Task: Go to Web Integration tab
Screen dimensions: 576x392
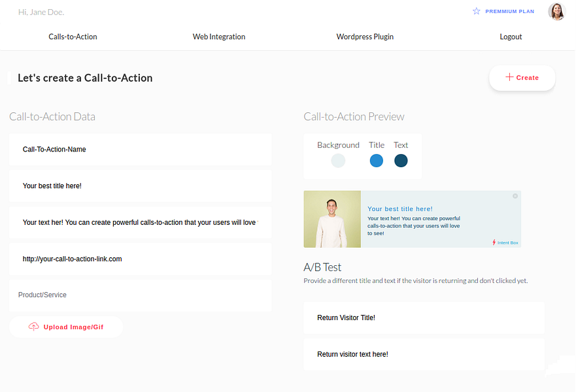Action: 219,37
